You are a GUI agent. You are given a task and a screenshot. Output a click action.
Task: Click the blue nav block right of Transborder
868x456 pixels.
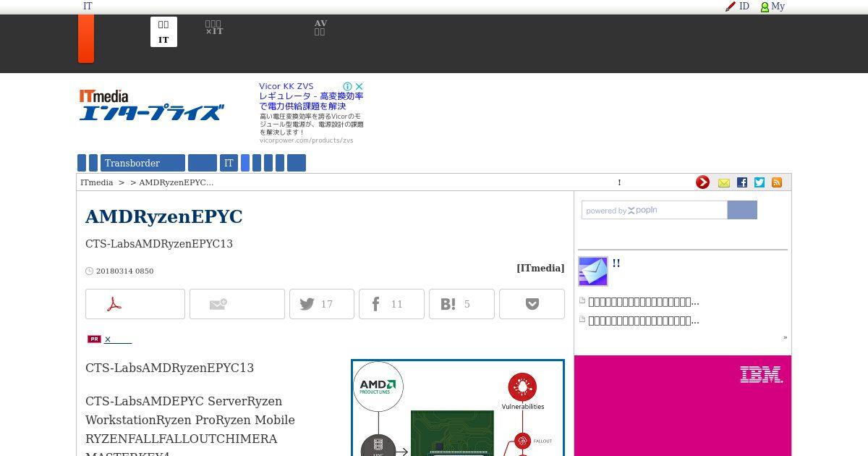(x=203, y=163)
